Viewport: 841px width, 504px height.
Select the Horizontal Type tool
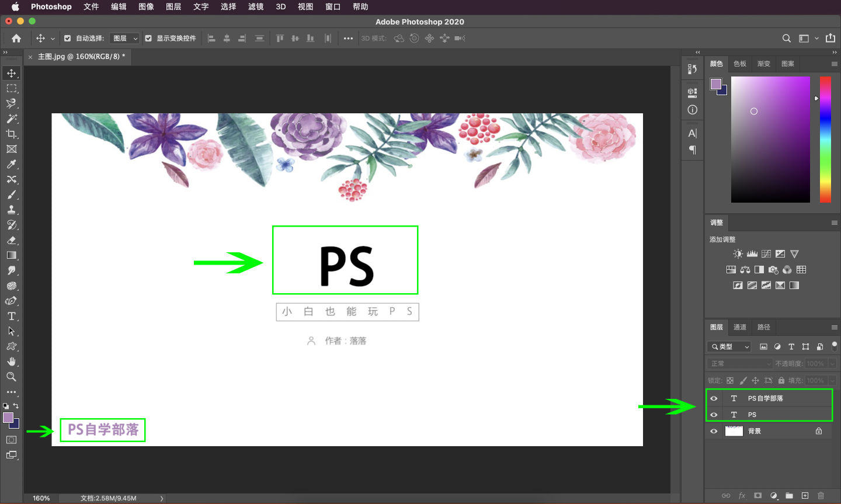(x=11, y=316)
